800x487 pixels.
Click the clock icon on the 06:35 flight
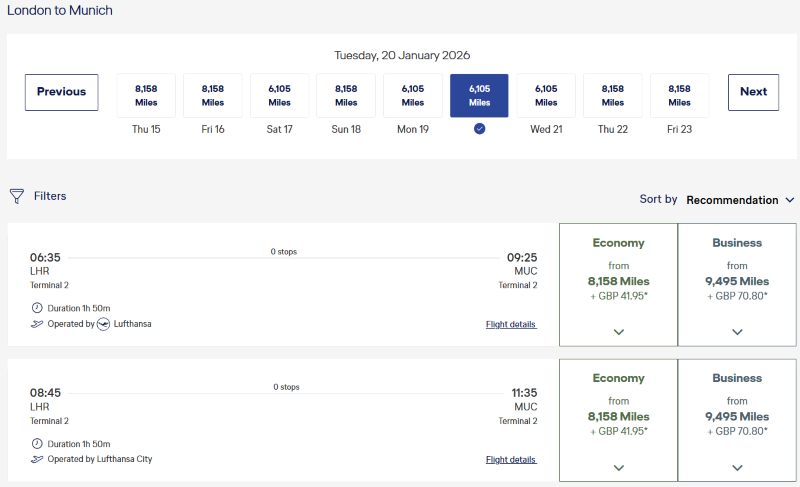37,308
